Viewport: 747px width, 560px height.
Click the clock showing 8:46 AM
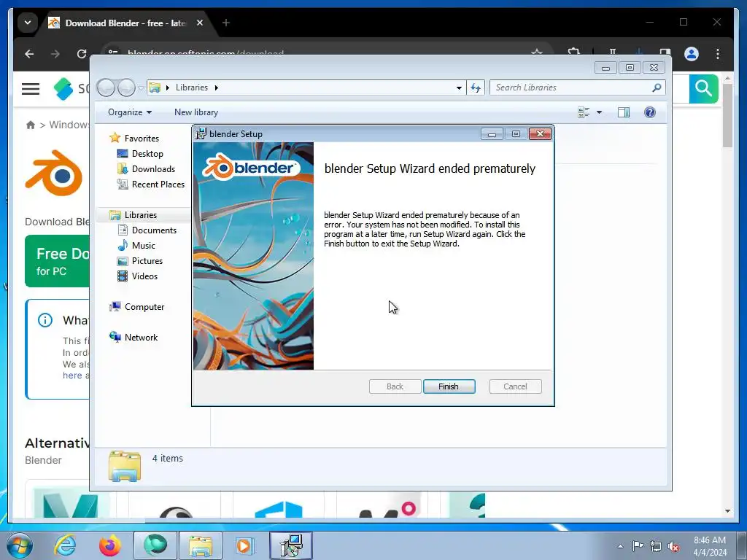(710, 546)
